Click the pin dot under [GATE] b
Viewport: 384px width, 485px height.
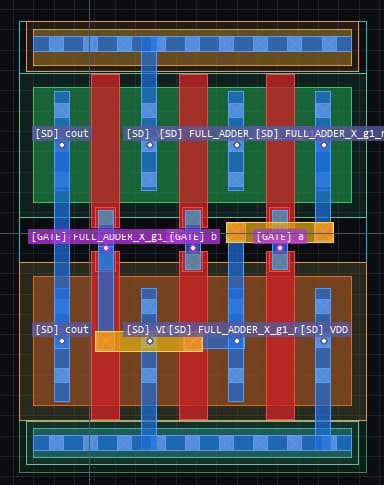pyautogui.click(x=193, y=248)
